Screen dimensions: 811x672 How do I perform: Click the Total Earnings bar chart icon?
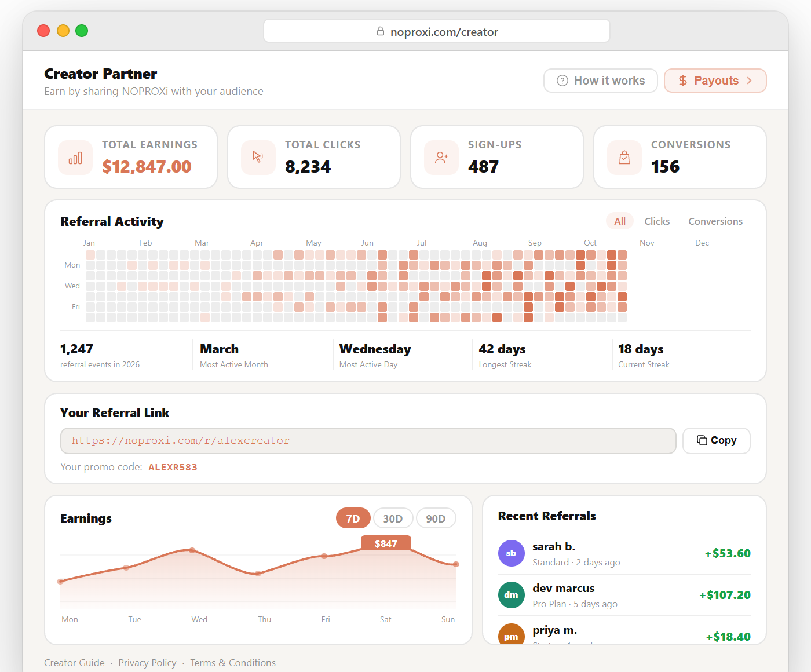[75, 158]
